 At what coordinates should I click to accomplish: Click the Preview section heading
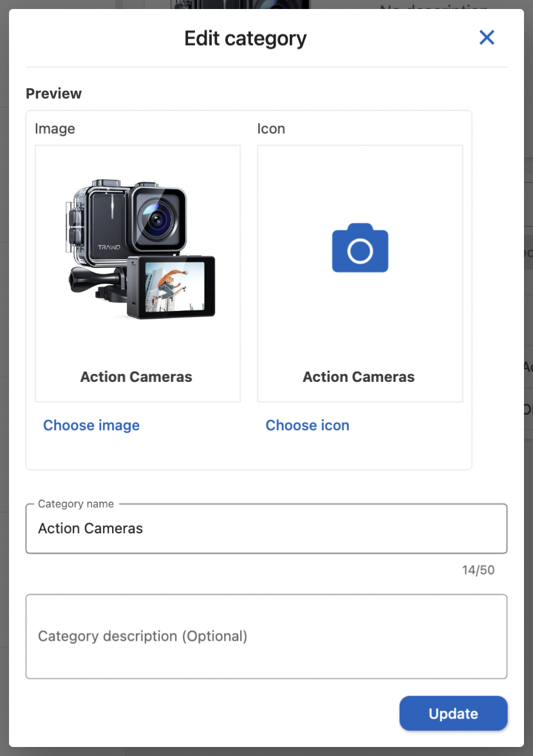[53, 94]
